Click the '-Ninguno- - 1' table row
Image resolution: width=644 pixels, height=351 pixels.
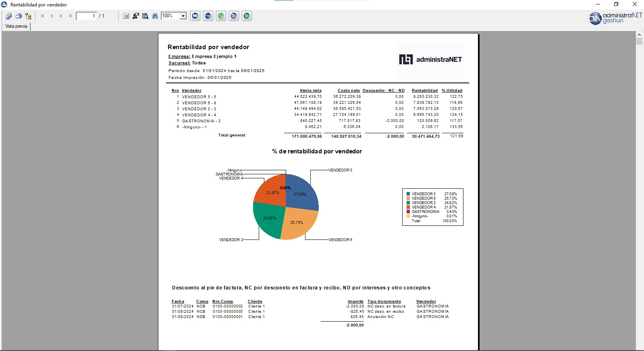pos(317,127)
